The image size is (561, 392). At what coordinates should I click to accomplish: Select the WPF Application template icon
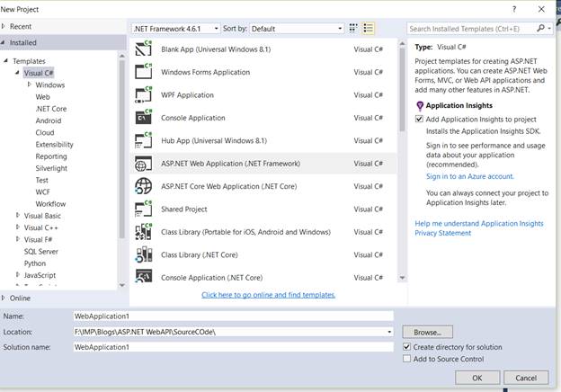coord(144,94)
